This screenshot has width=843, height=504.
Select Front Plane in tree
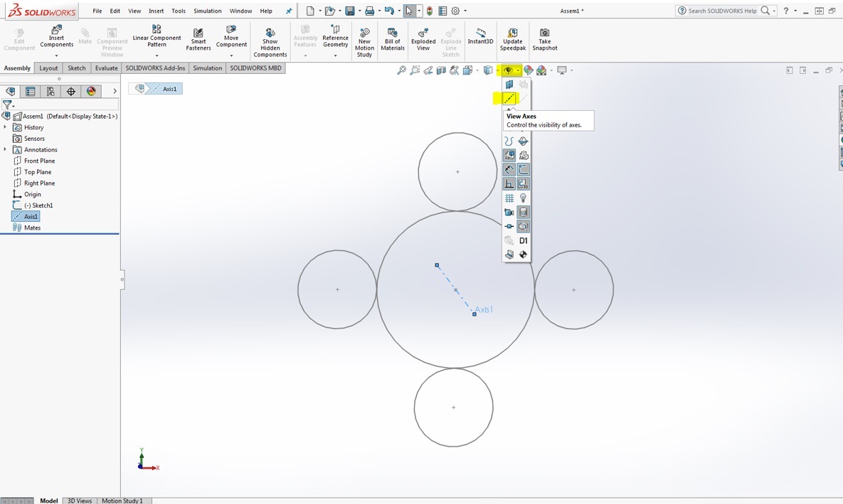[x=39, y=161]
